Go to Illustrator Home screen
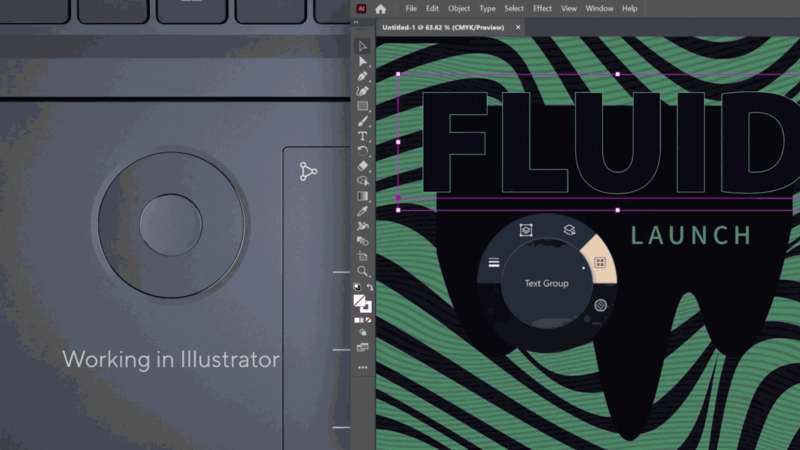 (x=380, y=9)
